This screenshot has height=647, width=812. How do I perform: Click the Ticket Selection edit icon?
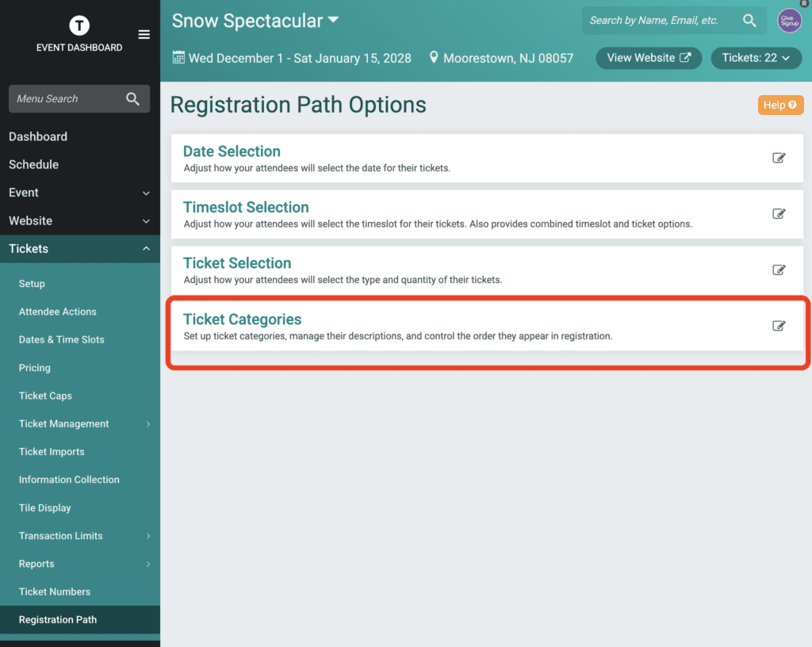pos(779,270)
